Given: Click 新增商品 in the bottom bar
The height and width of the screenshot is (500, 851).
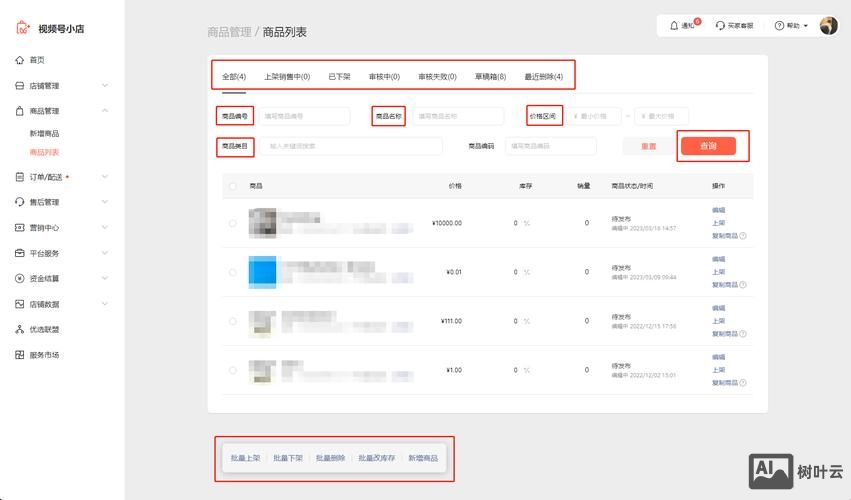Looking at the screenshot, I should [x=423, y=458].
